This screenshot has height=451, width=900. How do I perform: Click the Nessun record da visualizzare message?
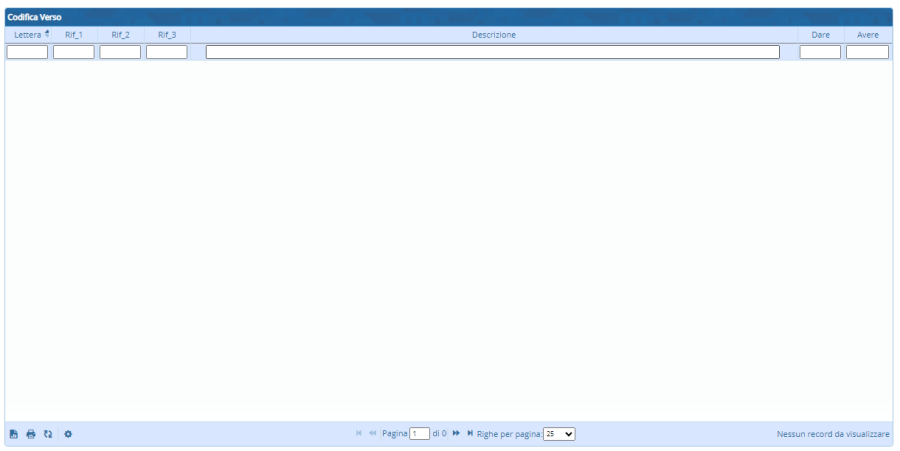[x=833, y=434]
